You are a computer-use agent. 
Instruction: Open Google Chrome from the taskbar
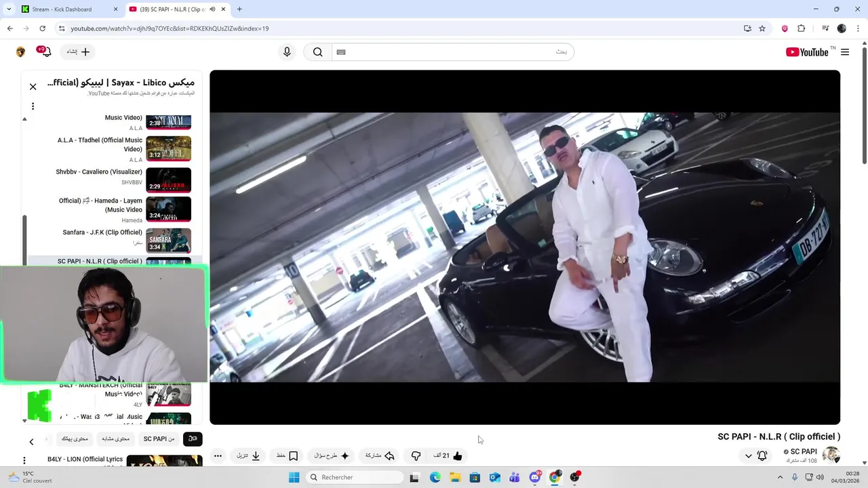[555, 477]
